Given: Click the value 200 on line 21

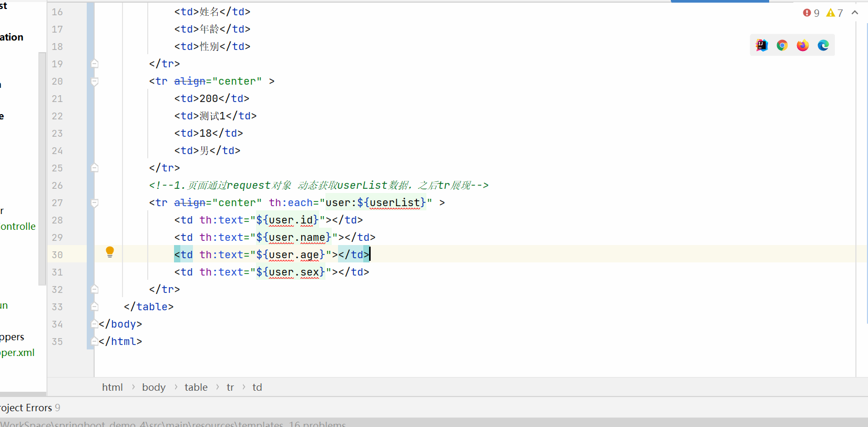Looking at the screenshot, I should 209,98.
